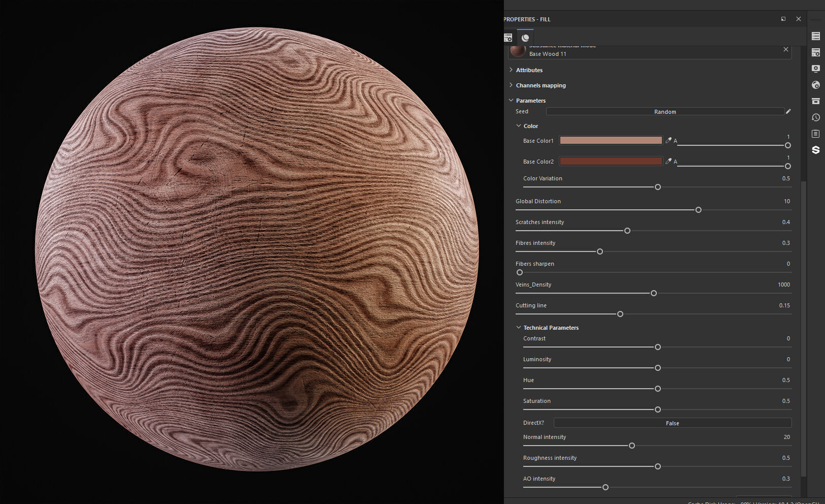Collapse the Technical Parameters group
The width and height of the screenshot is (825, 504).
(x=519, y=327)
